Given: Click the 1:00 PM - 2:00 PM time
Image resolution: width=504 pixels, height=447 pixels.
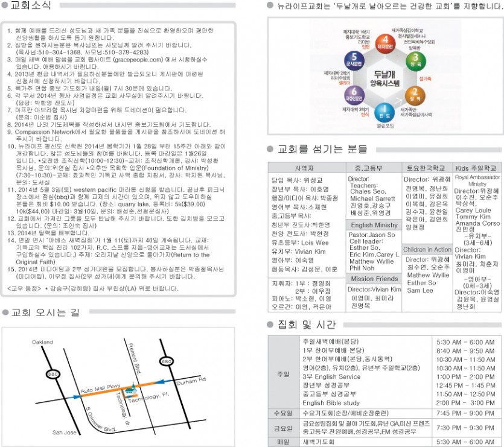Looking at the screenshot, I should [465, 376].
